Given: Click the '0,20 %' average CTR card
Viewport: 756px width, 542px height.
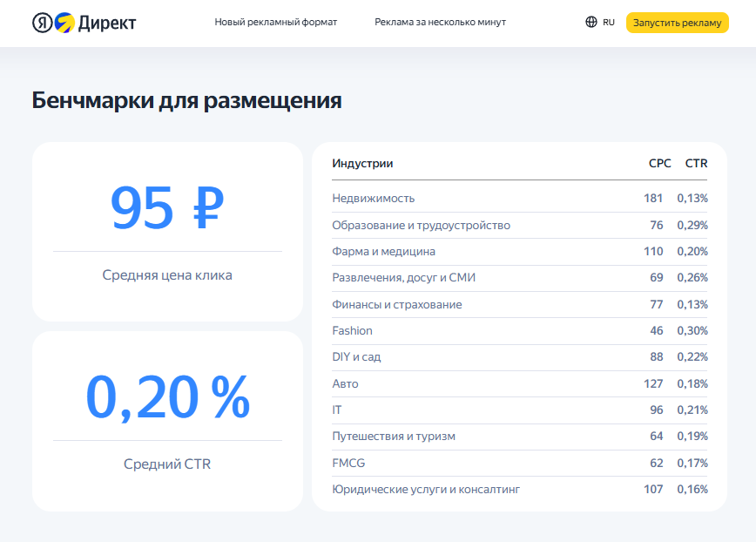Looking at the screenshot, I should point(167,421).
